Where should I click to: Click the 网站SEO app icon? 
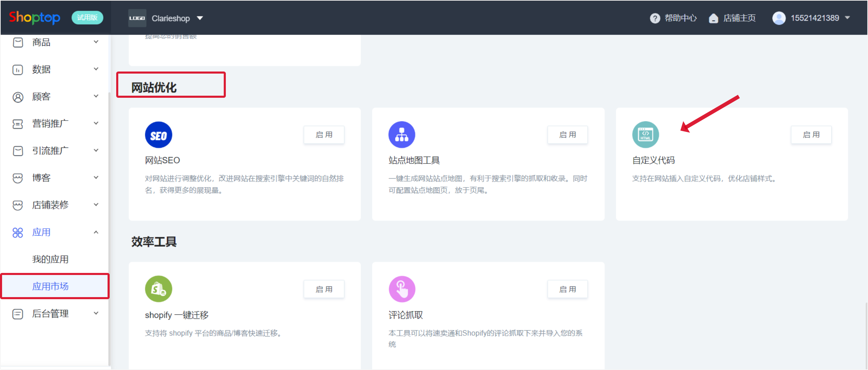[158, 135]
